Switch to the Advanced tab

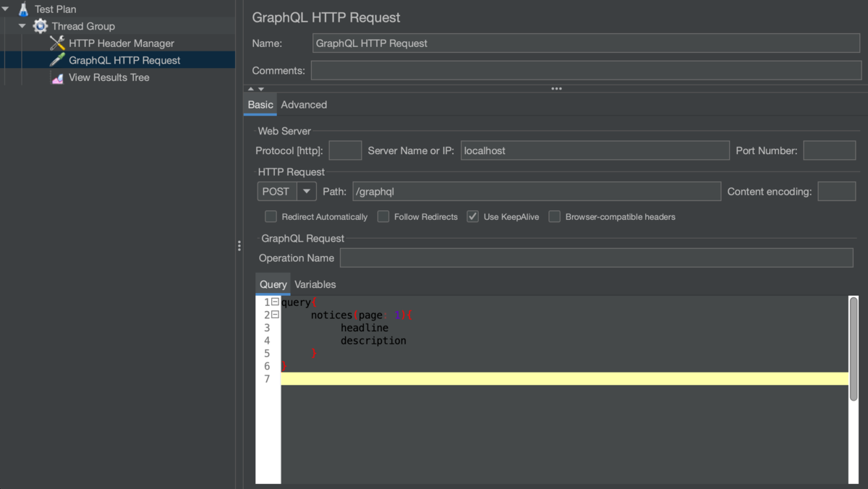tap(304, 105)
